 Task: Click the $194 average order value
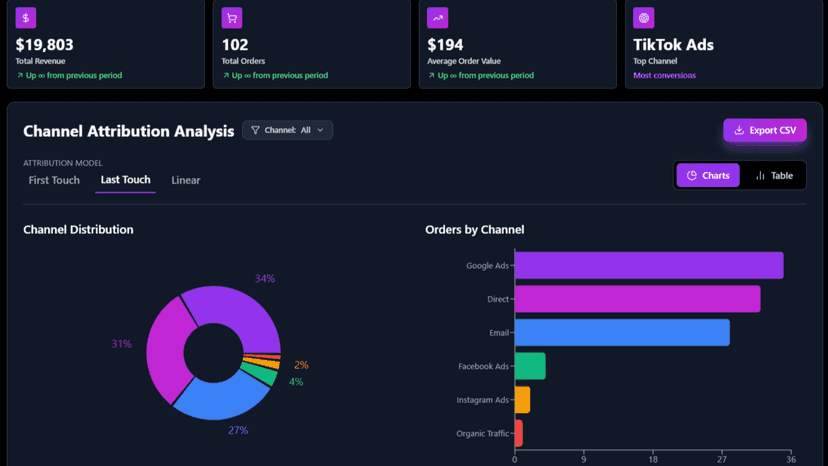click(x=445, y=45)
